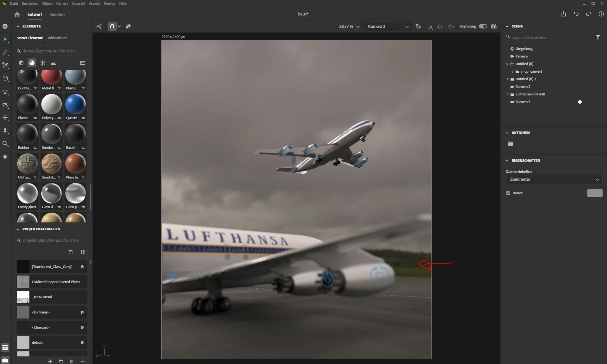This screenshot has height=364, width=607.
Task: Select Umgebung in the scene tree
Action: 524,49
